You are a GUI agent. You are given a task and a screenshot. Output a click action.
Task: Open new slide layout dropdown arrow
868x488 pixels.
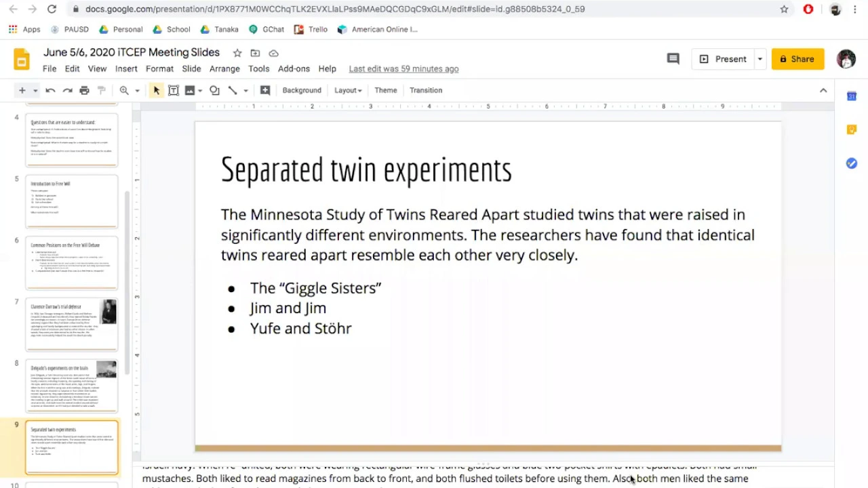point(35,91)
